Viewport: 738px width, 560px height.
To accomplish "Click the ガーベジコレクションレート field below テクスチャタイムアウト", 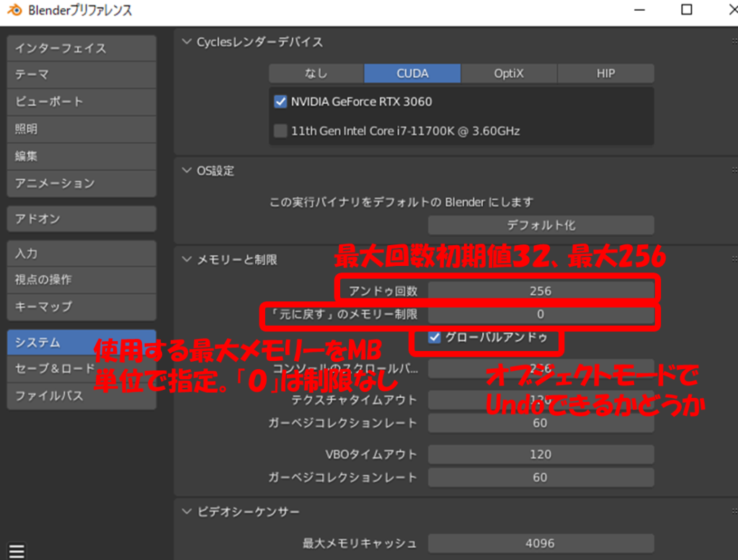I will coord(541,423).
